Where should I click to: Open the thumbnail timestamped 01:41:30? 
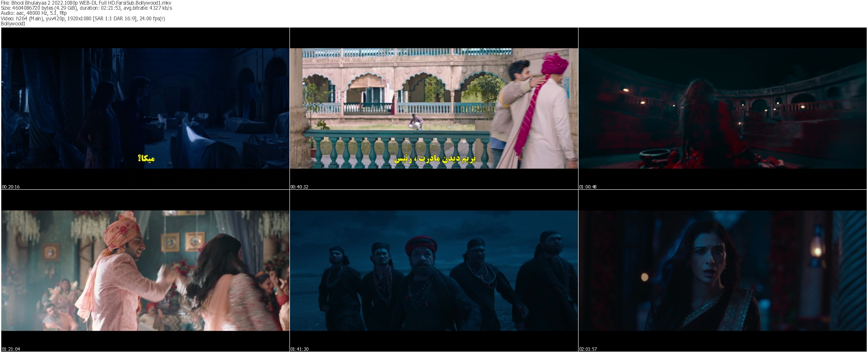click(434, 271)
